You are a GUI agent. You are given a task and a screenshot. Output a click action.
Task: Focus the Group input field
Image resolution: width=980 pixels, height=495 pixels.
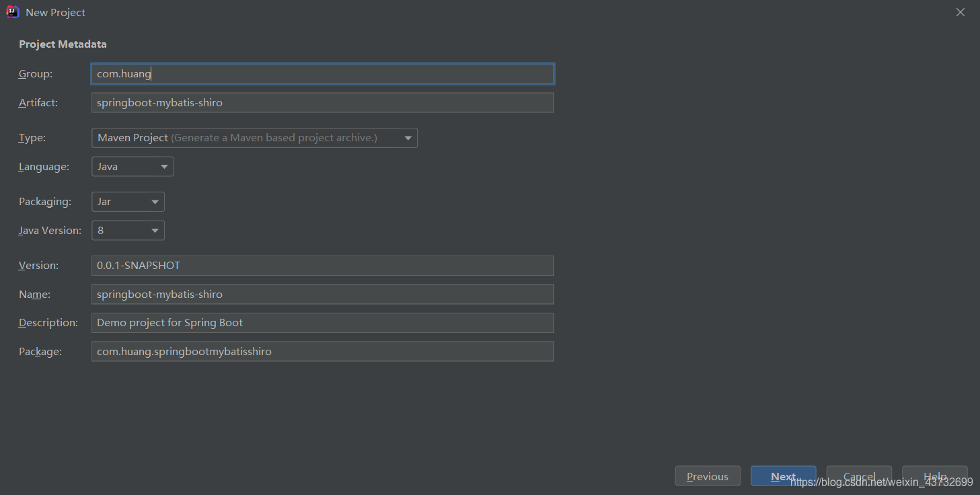coord(322,74)
